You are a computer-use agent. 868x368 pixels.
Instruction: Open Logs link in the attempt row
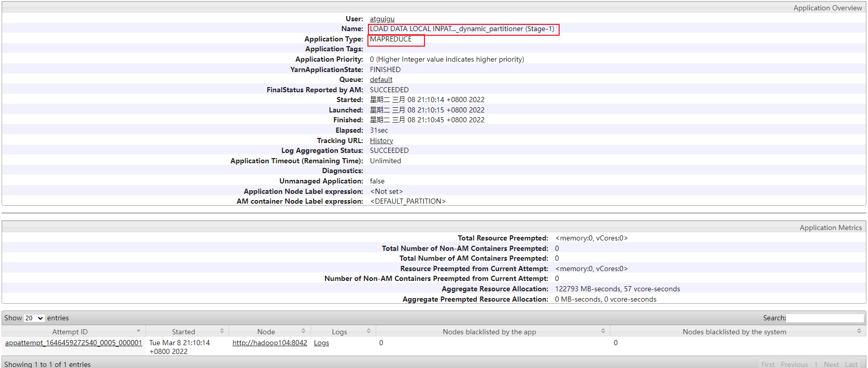(x=321, y=343)
